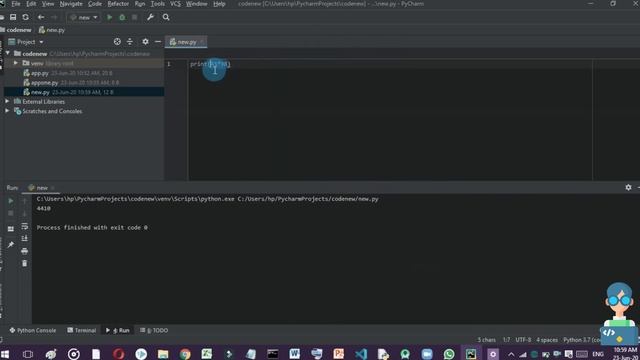Hide the Project panel with minus icon
Screen dimensions: 640x360
[158, 42]
